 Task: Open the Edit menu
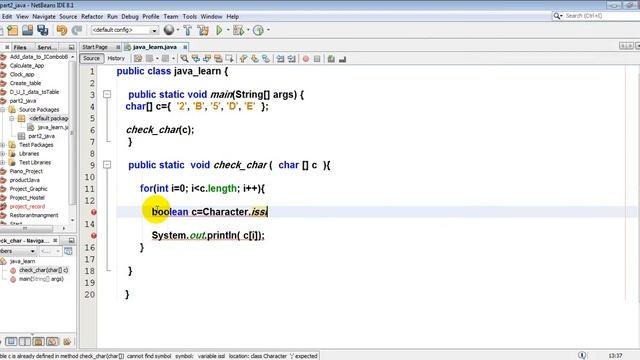(x=7, y=16)
